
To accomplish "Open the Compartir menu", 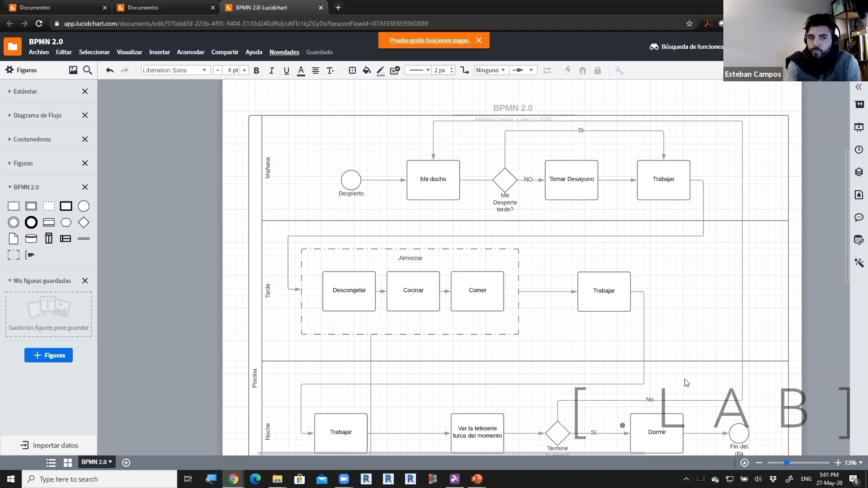I will 225,52.
